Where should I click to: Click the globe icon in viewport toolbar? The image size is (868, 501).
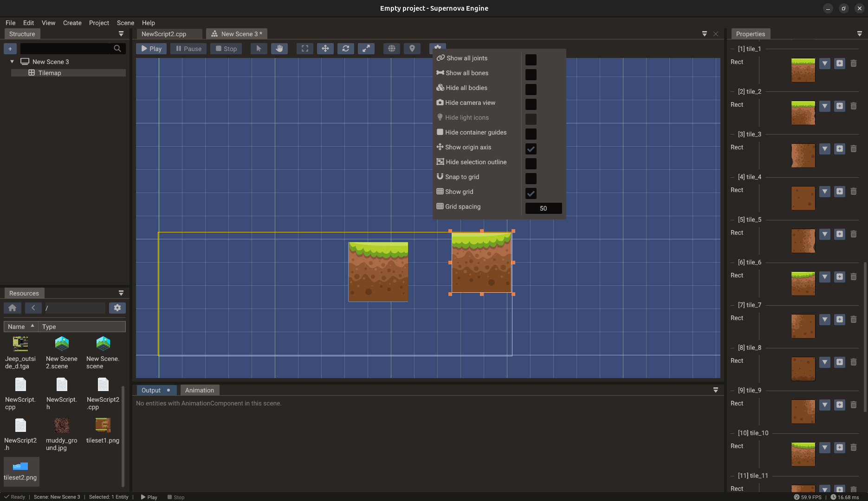[x=391, y=48]
